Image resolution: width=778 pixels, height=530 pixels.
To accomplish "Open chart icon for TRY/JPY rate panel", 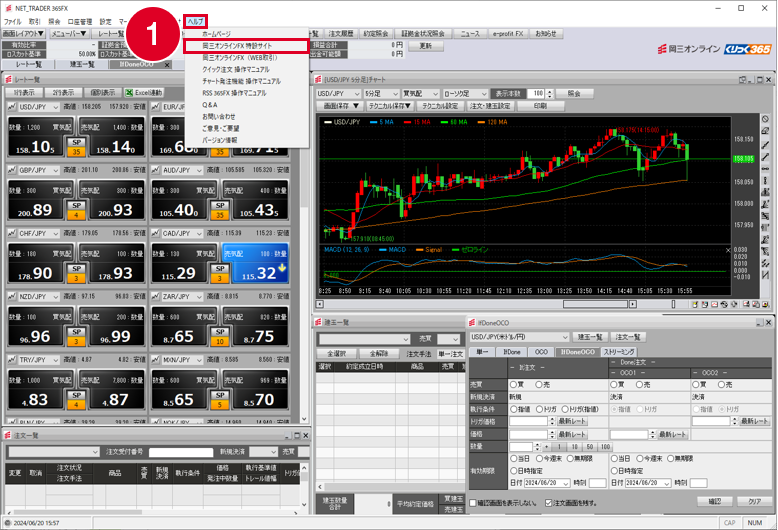I will (x=12, y=360).
